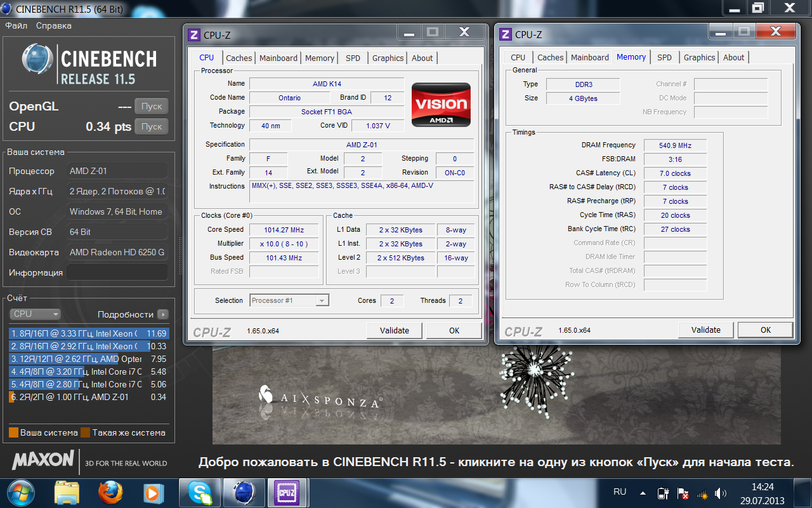
Task: Switch to Graphics tab in left CPU-Z
Action: coord(388,58)
